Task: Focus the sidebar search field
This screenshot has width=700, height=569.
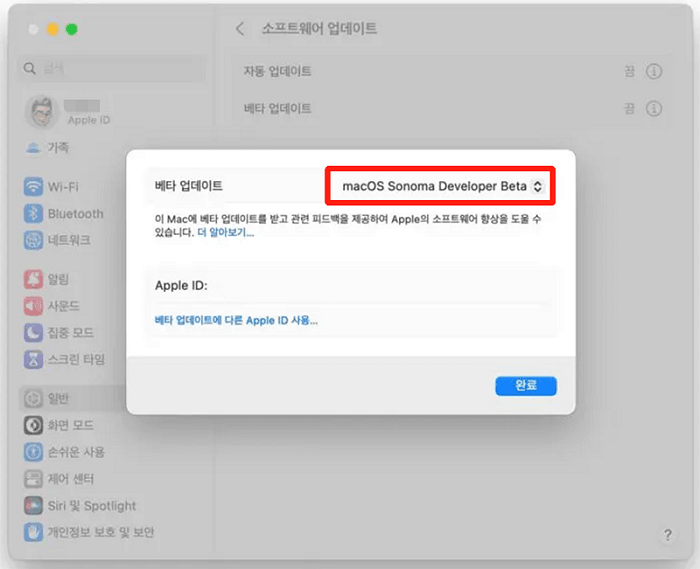Action: tap(112, 69)
